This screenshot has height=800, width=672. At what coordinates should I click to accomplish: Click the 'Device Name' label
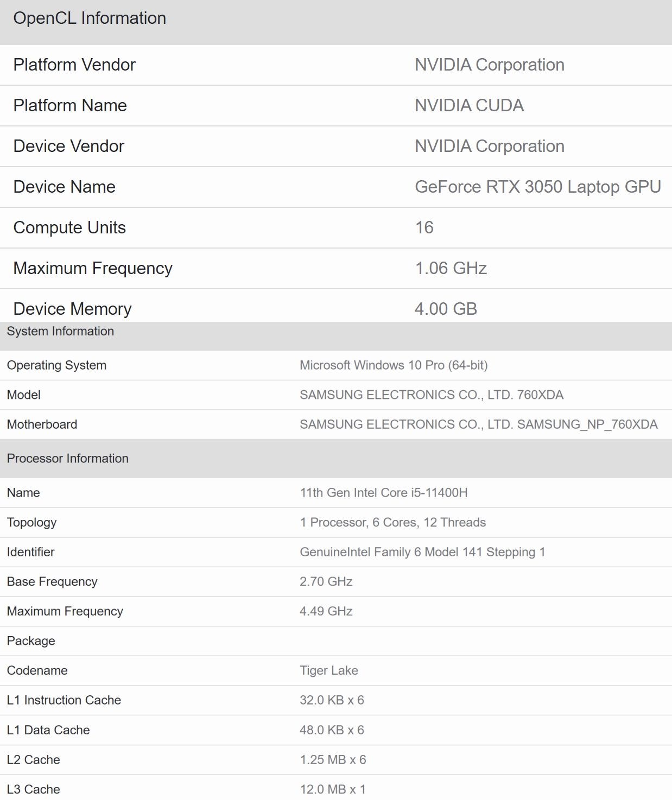[65, 187]
